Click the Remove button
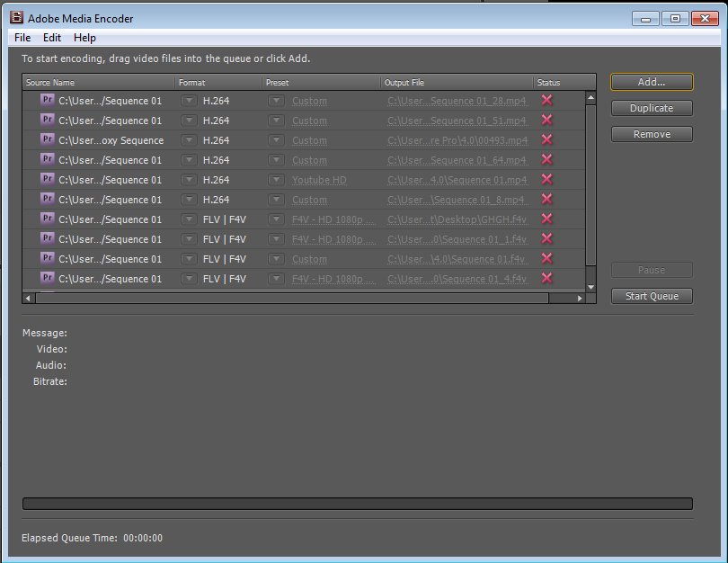The image size is (728, 563). point(652,134)
